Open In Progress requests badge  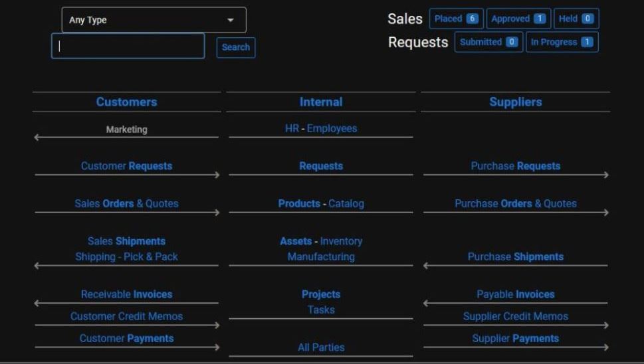coord(562,42)
